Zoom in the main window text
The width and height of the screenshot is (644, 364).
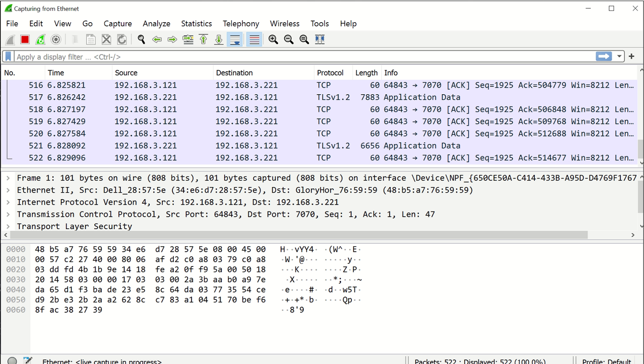coord(273,40)
